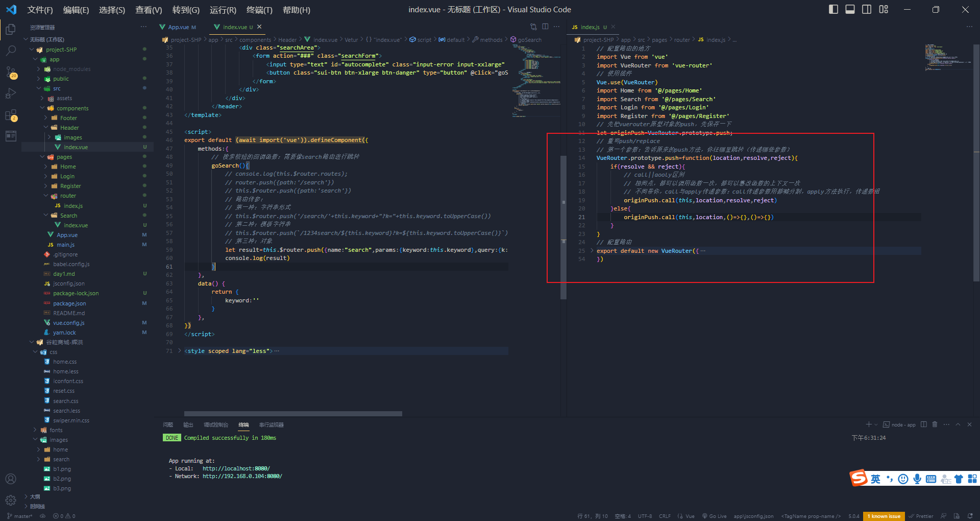980x521 pixels.
Task: Open the Extensions view
Action: (11, 115)
